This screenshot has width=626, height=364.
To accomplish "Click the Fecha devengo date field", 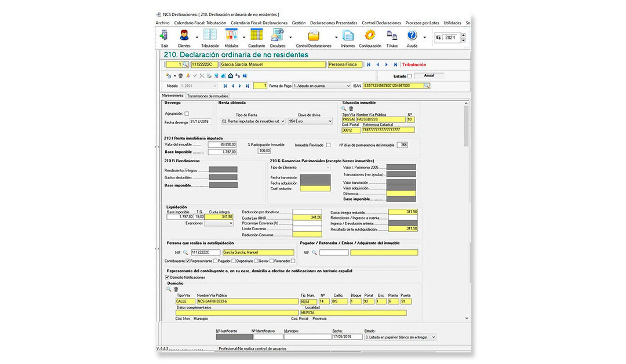I will (x=201, y=122).
